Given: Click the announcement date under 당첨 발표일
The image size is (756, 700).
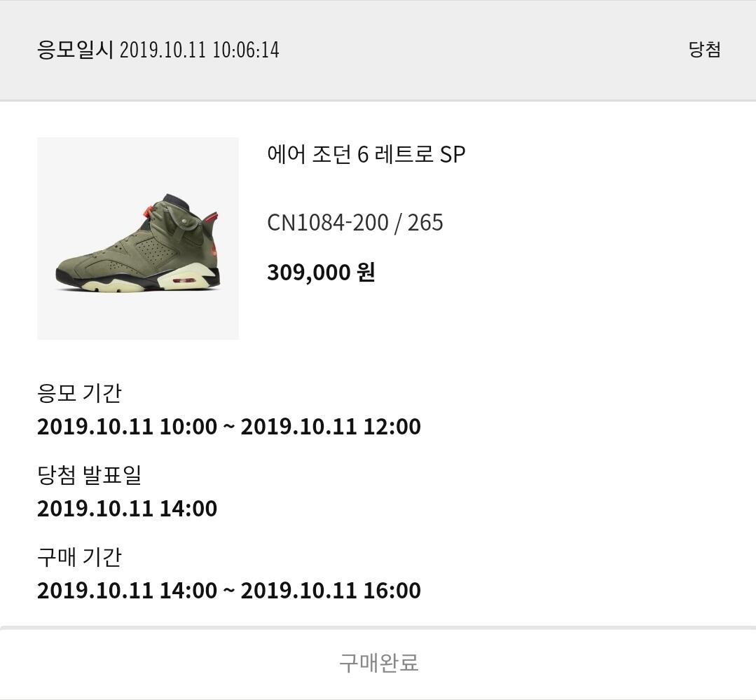Looking at the screenshot, I should [x=127, y=509].
